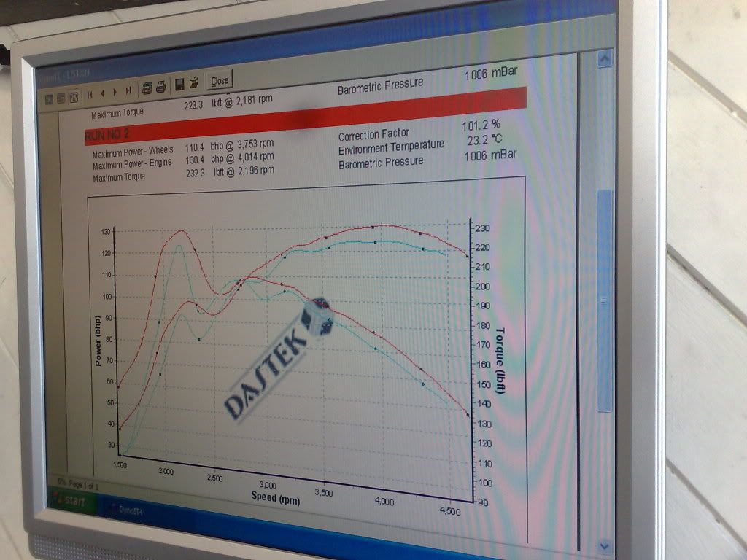The height and width of the screenshot is (560, 747).
Task: Go to the previous report page
Action: click(102, 94)
